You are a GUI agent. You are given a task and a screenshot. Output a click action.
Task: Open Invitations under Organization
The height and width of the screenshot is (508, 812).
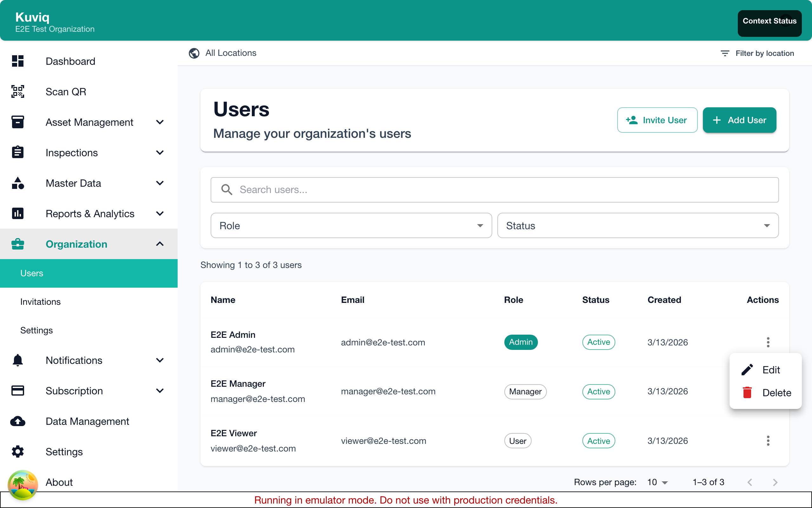(88, 302)
